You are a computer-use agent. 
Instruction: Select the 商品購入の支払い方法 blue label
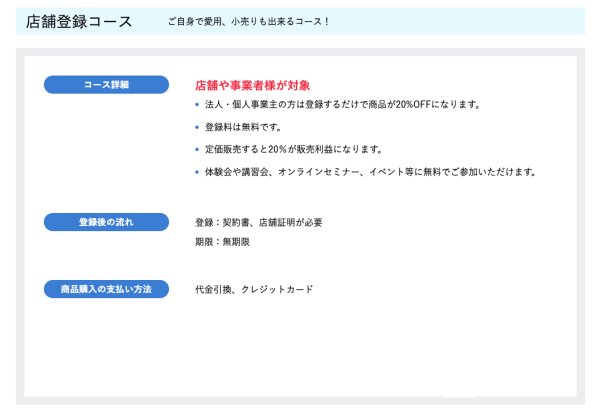coord(106,289)
